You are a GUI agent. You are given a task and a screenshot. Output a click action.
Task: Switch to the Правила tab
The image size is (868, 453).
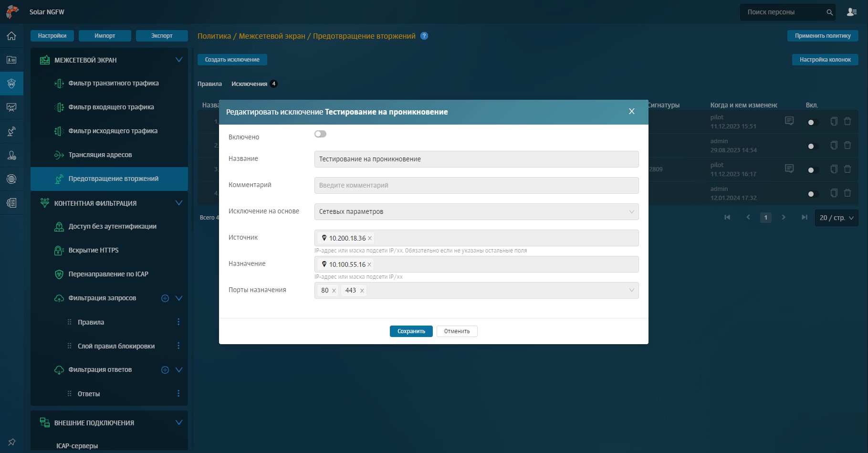tap(209, 84)
